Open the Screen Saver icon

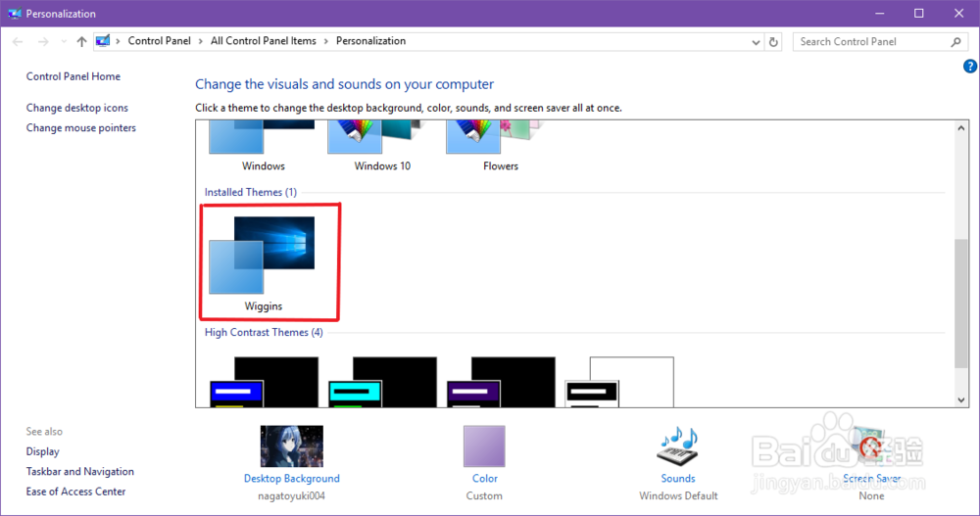[x=871, y=446]
